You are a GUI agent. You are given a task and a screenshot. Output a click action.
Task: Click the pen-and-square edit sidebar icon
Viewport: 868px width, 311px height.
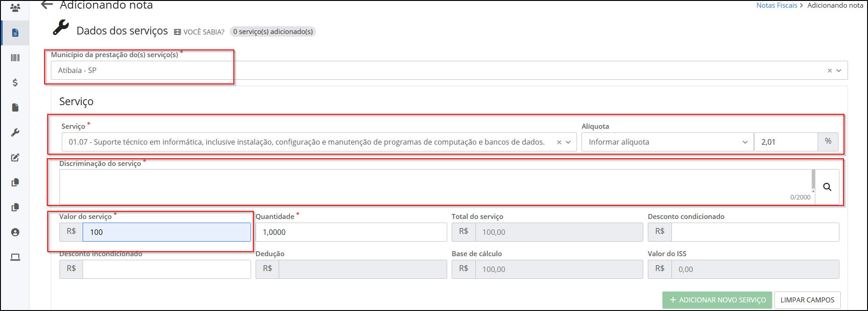(15, 157)
